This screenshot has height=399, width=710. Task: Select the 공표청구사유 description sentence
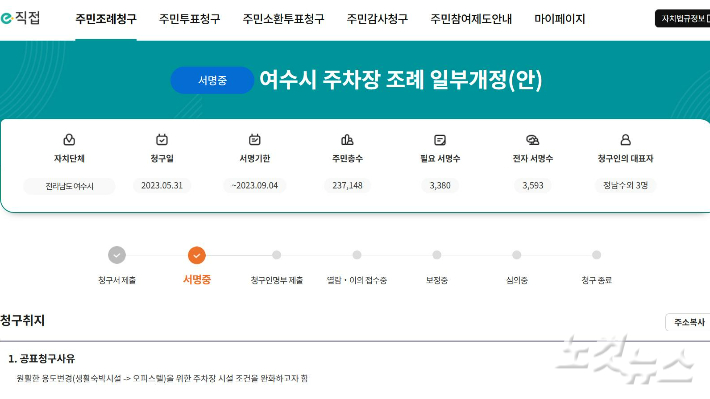click(x=162, y=378)
